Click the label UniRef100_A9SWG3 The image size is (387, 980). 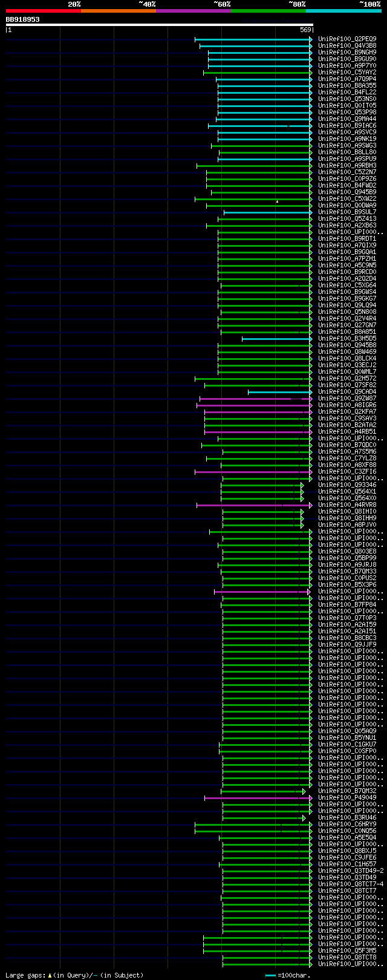pos(347,145)
